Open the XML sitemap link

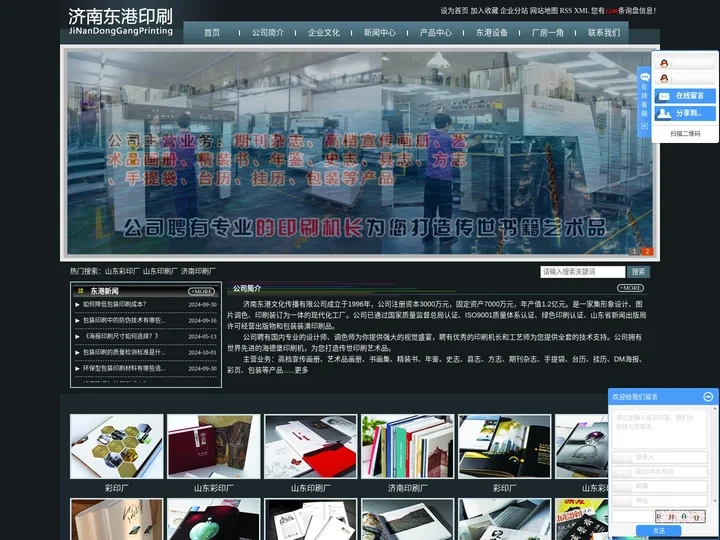[581, 11]
